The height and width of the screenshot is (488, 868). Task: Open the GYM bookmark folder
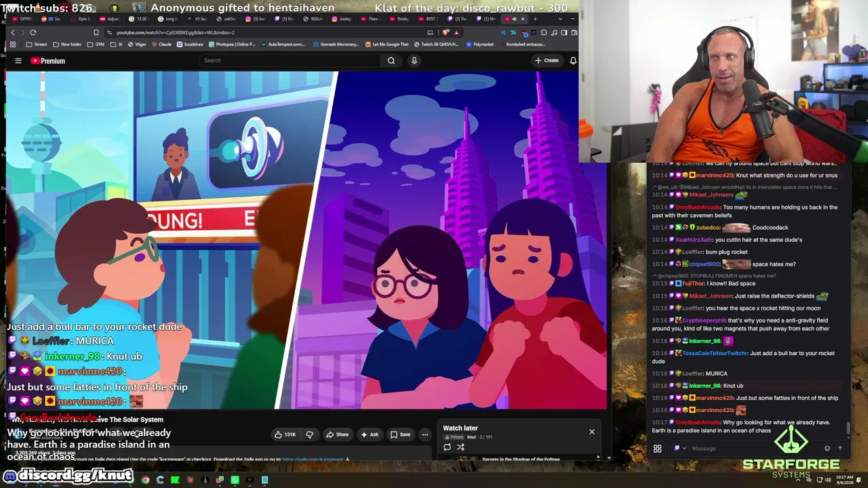click(x=96, y=45)
